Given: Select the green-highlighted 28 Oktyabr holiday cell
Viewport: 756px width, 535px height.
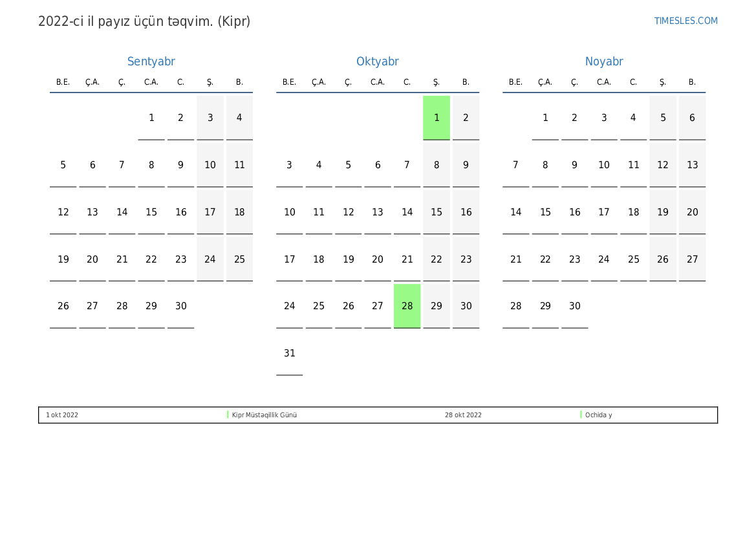Looking at the screenshot, I should tap(407, 306).
